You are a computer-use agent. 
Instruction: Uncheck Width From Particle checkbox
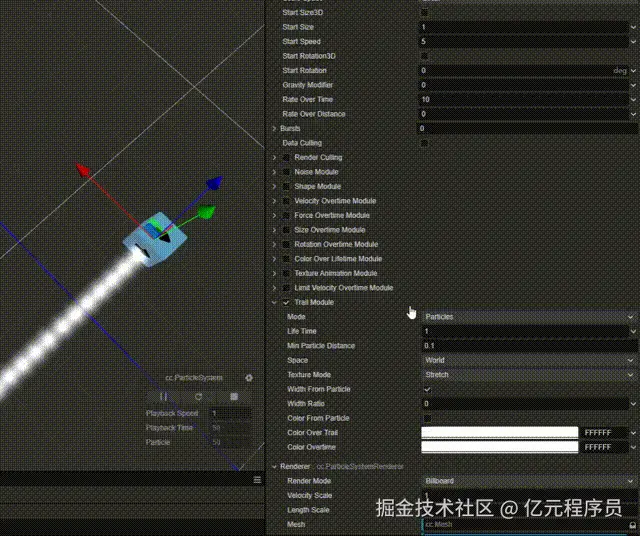pyautogui.click(x=427, y=389)
